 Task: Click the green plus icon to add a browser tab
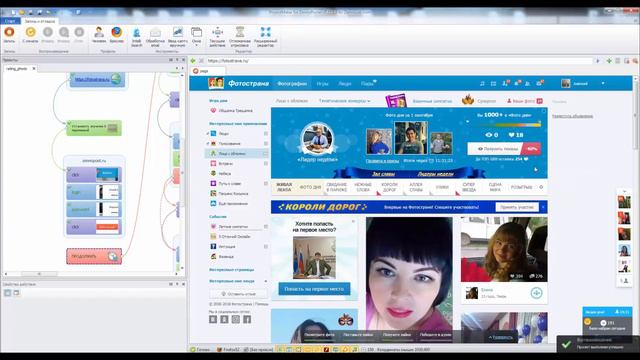tap(609, 61)
